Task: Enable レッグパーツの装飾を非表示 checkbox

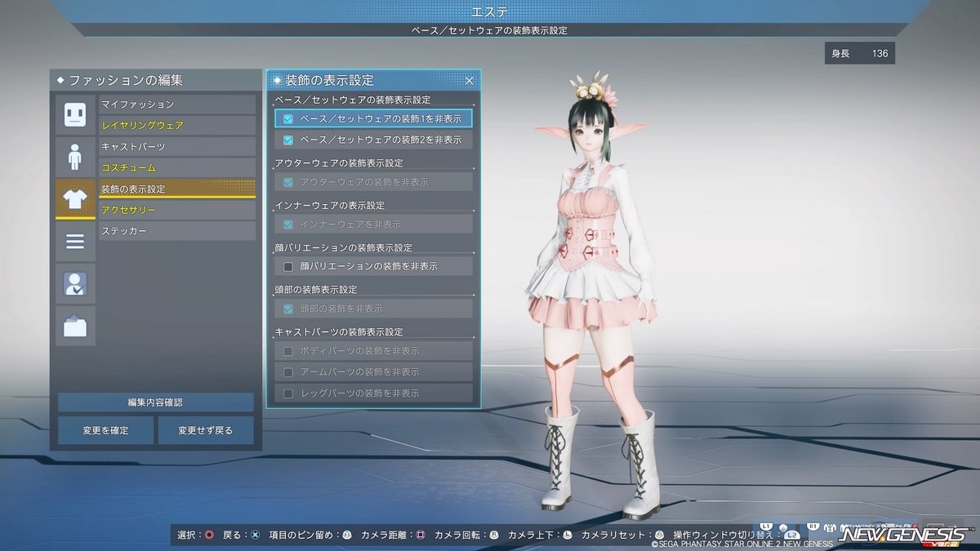Action: pyautogui.click(x=288, y=393)
